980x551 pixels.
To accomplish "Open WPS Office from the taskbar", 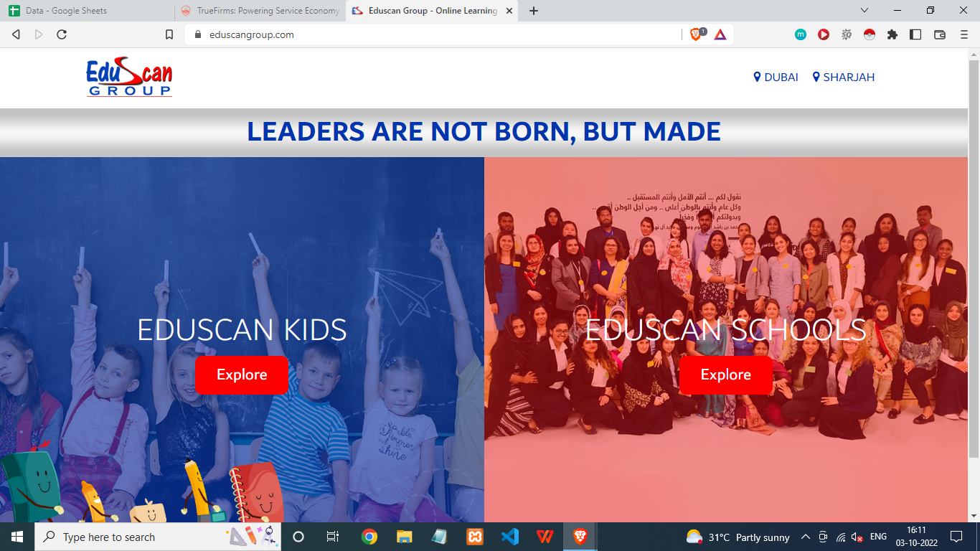I will click(x=545, y=537).
